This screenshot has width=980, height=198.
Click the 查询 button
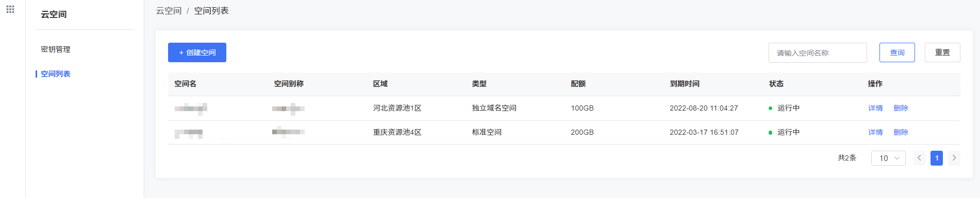pos(897,52)
